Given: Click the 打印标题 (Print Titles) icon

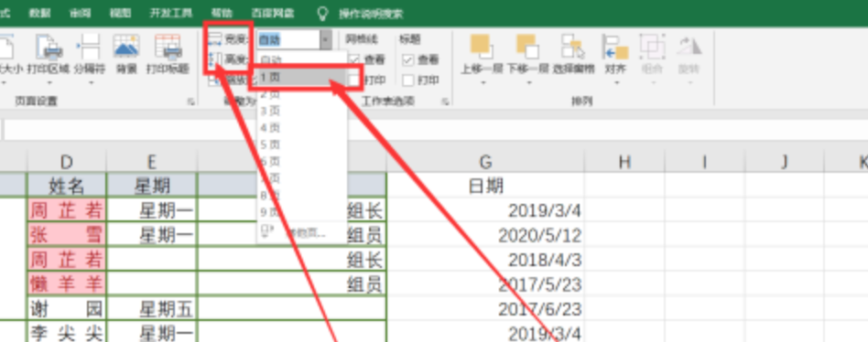Looking at the screenshot, I should tap(168, 47).
